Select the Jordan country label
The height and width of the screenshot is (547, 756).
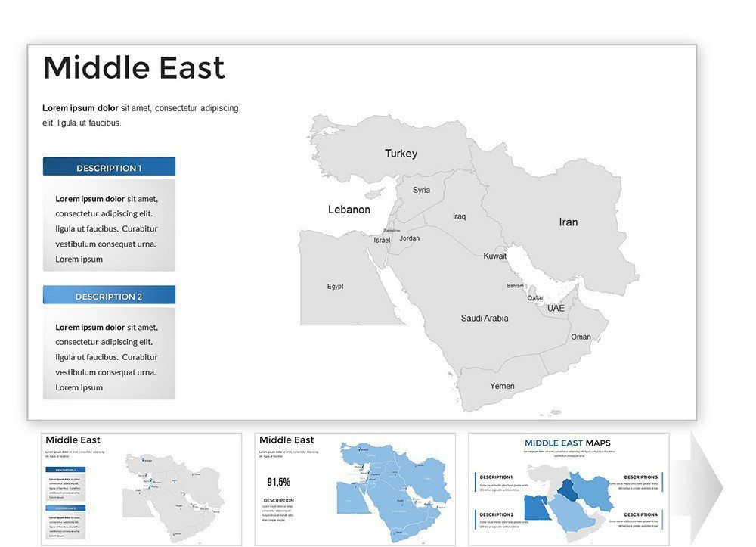(x=409, y=238)
